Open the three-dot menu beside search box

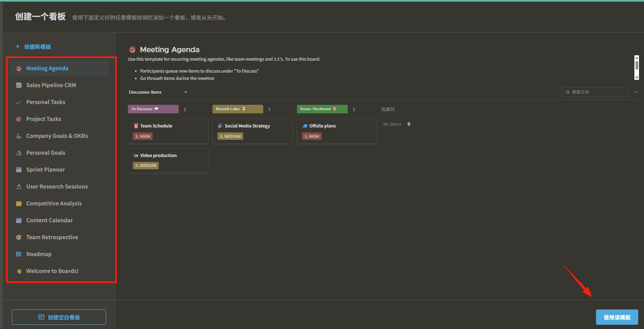pos(636,92)
